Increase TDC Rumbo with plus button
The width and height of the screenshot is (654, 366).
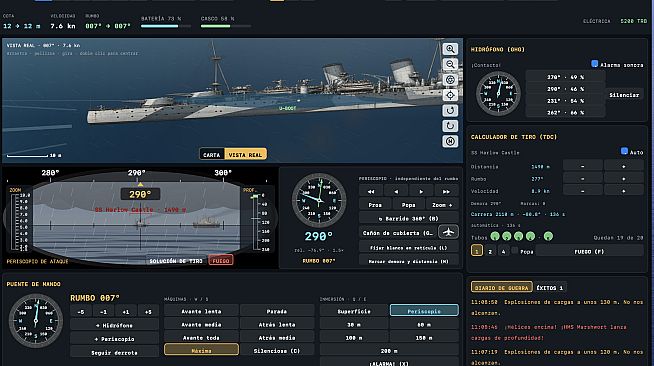pos(624,179)
